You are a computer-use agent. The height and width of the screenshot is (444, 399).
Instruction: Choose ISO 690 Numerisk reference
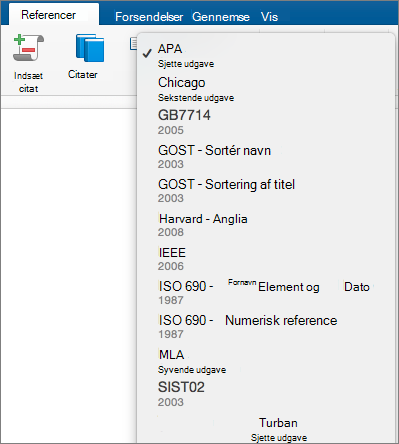(266, 326)
